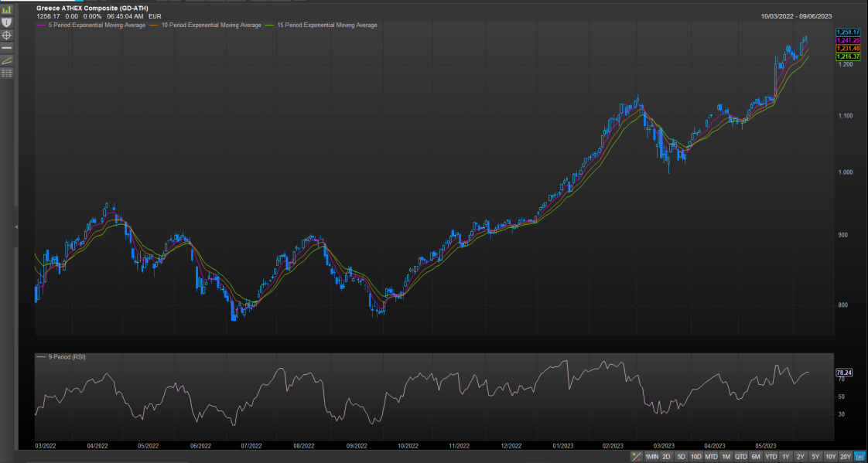Activate the crosshair cursor tool
Viewport: 868px width, 463px height.
[7, 35]
